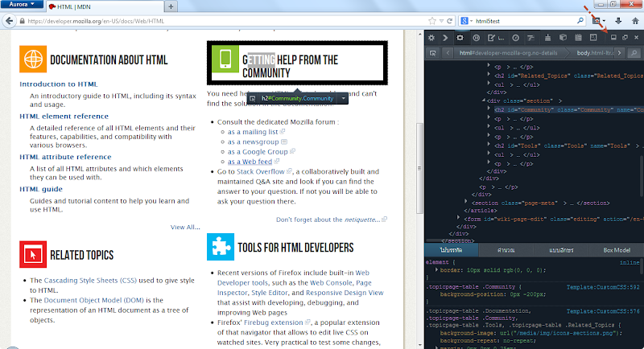Expand the form wiki-page-edit node

tap(458, 218)
